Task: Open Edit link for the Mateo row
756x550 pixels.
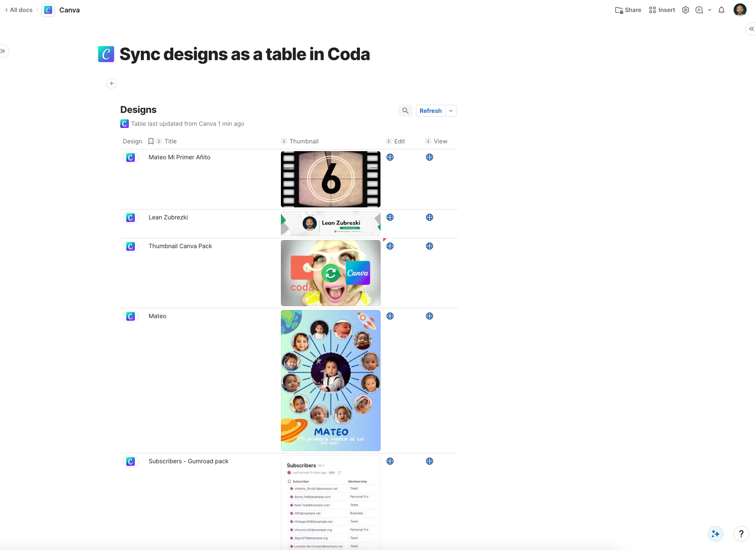Action: (390, 316)
